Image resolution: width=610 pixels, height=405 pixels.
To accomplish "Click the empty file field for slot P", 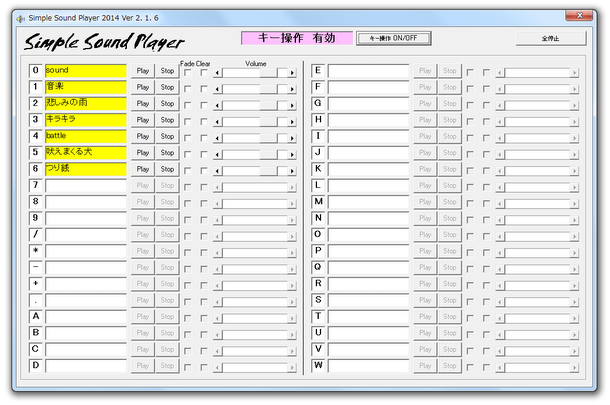I will click(x=368, y=251).
